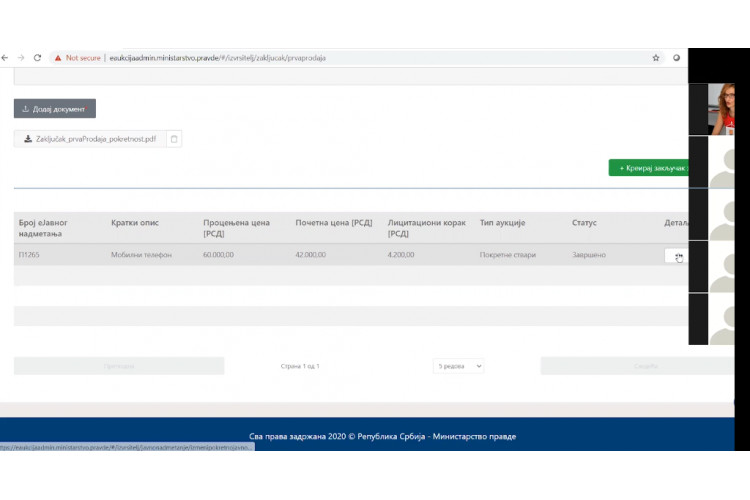Click the Not secure warning icon
The height and width of the screenshot is (500, 750).
tap(58, 58)
